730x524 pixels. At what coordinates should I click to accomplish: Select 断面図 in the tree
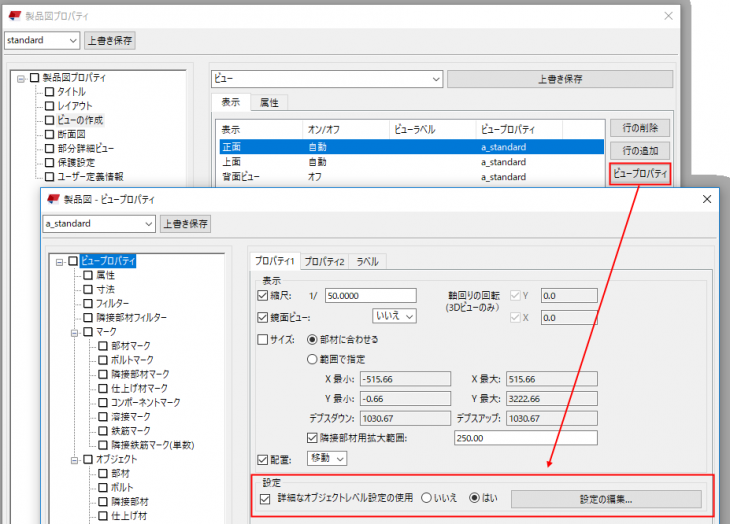tap(71, 134)
